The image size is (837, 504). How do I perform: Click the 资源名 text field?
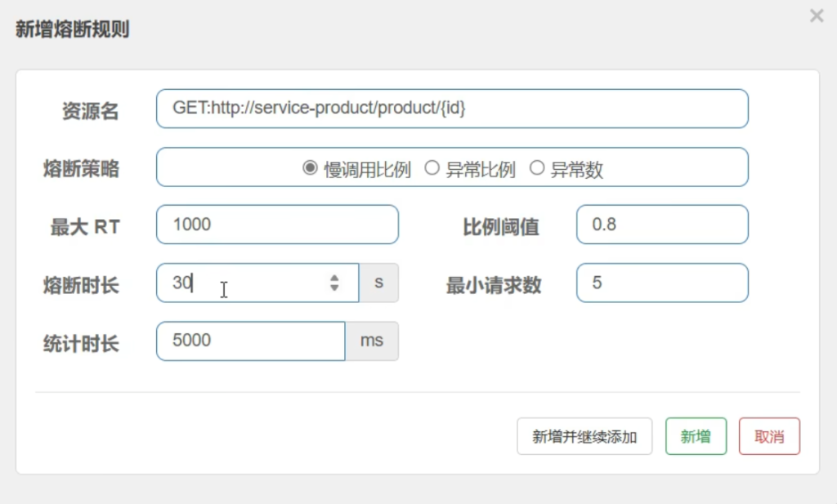[451, 109]
